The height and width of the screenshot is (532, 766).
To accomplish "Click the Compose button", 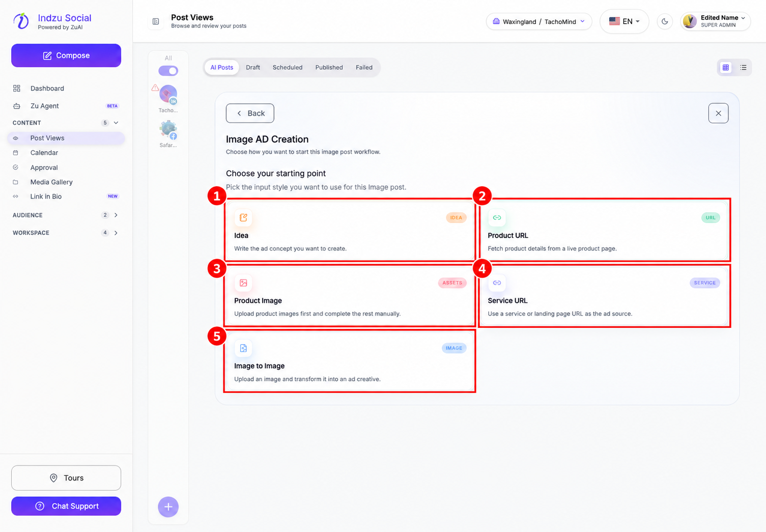I will 66,55.
